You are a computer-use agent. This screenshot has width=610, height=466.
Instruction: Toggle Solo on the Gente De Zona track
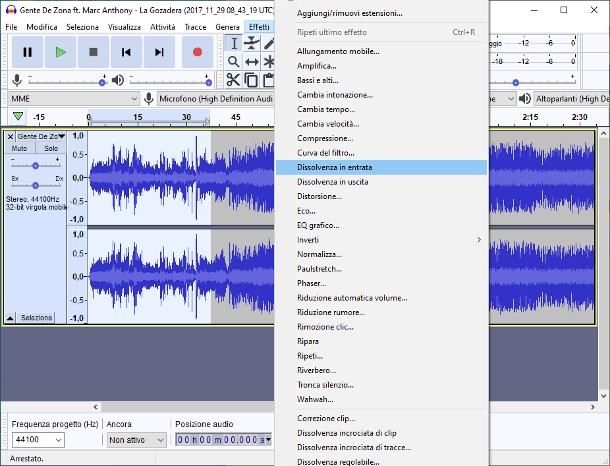point(51,148)
